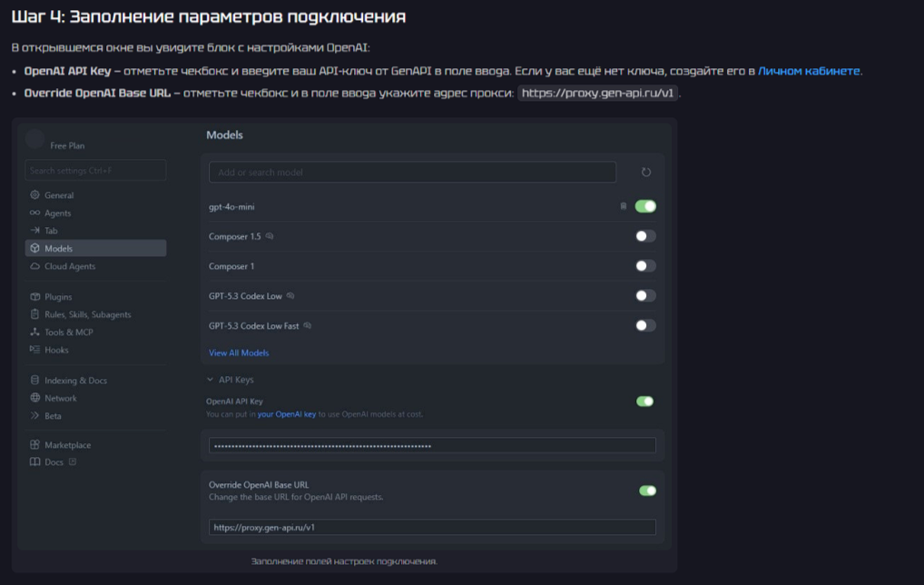Click the gear icon for General settings
This screenshot has width=924, height=585.
(35, 195)
